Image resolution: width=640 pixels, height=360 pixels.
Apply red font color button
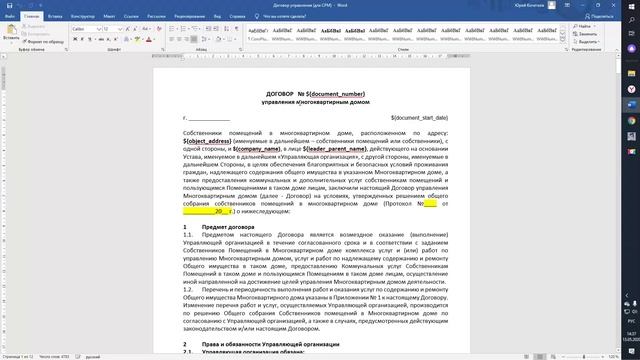point(149,39)
